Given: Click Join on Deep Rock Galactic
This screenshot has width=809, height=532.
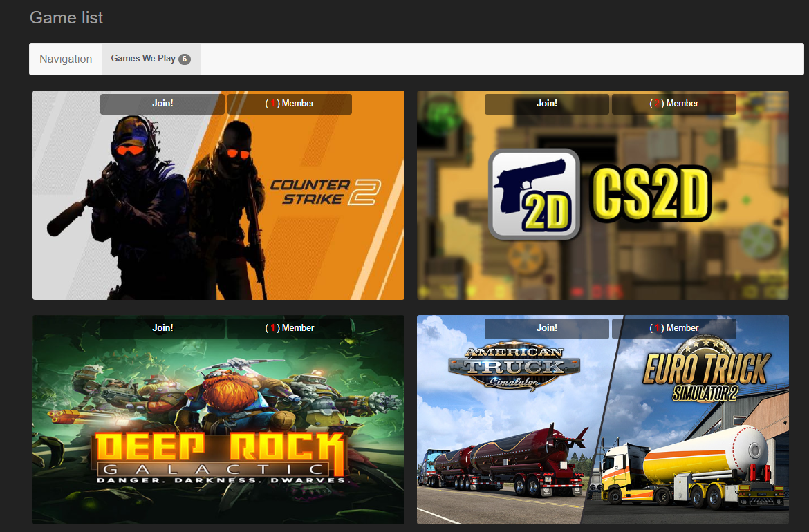Looking at the screenshot, I should 162,327.
